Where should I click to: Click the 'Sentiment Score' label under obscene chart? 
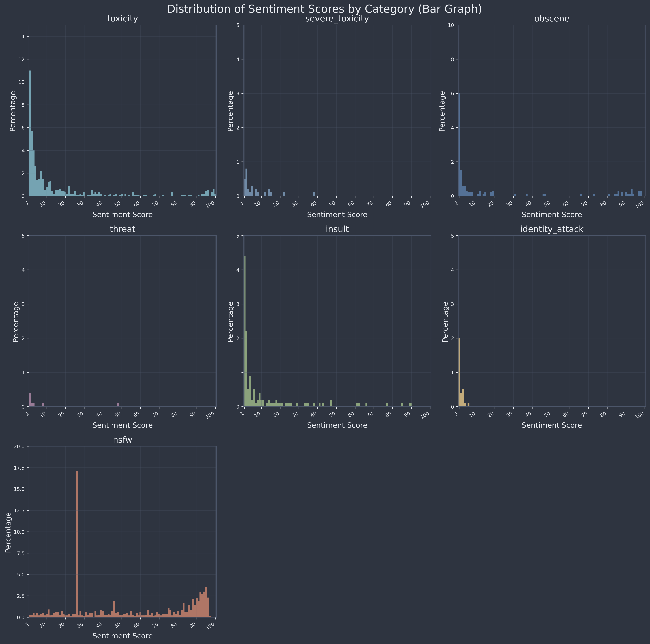(552, 214)
